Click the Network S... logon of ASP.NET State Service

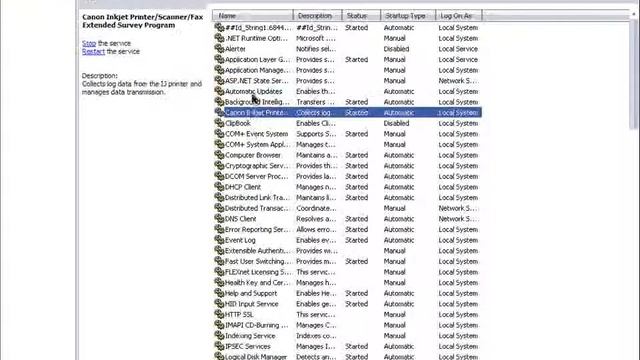click(458, 81)
